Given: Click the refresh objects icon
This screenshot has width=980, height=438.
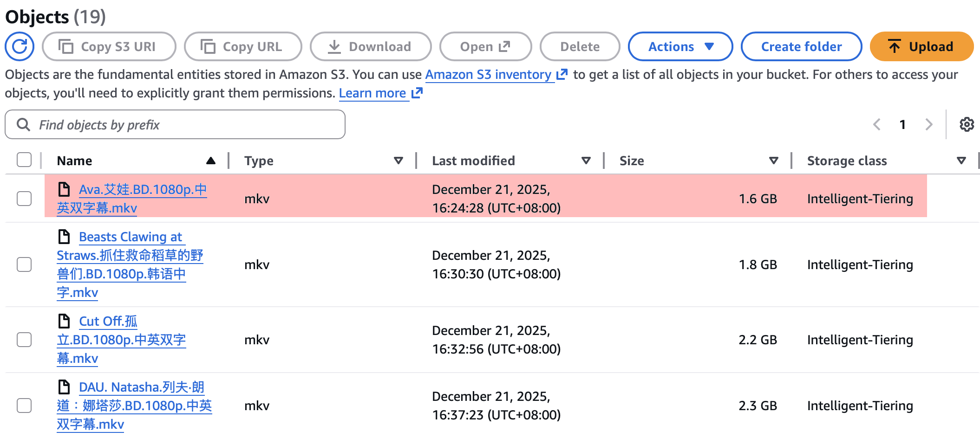Looking at the screenshot, I should pos(20,46).
